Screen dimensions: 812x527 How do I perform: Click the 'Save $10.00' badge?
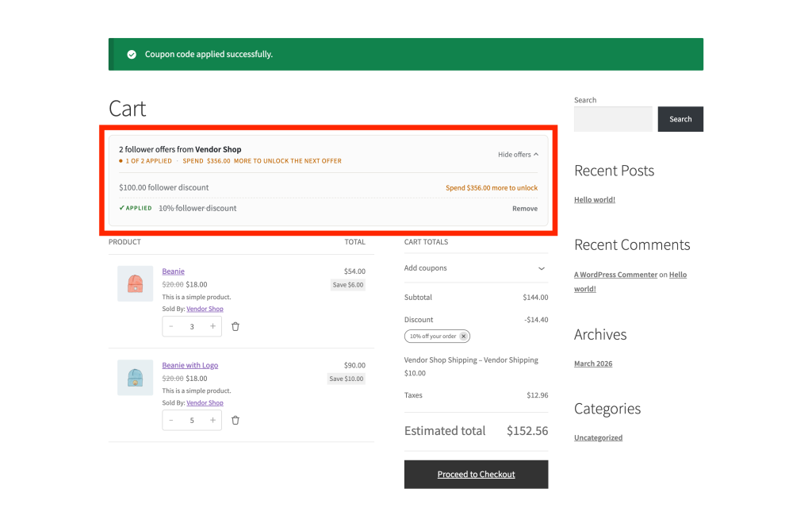347,379
